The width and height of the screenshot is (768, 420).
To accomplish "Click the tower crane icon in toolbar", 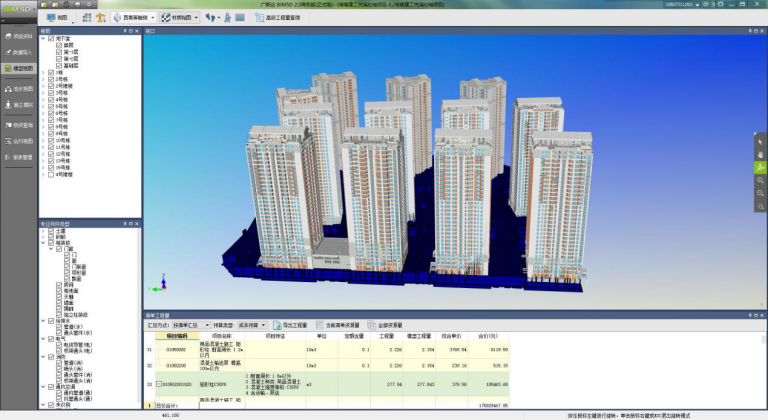I will pyautogui.click(x=101, y=17).
